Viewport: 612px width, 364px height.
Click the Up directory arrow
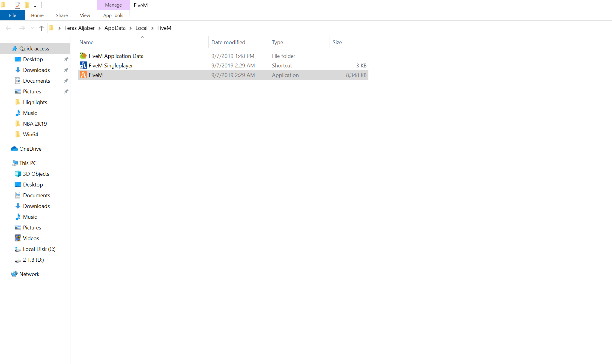point(41,28)
